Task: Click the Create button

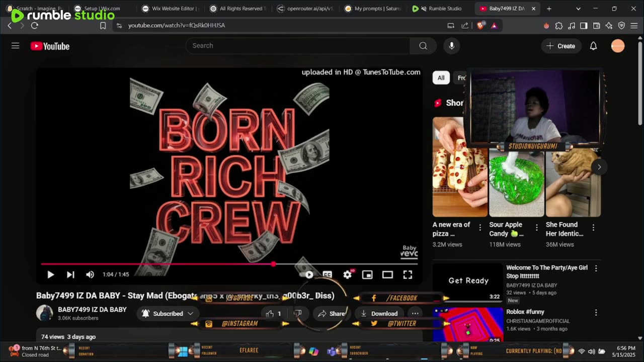Action: [x=561, y=46]
